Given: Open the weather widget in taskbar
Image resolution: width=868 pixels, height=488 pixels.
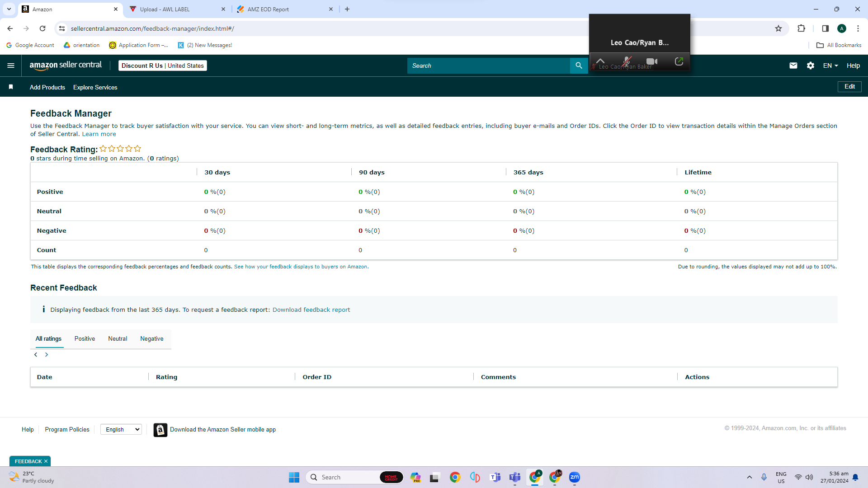Looking at the screenshot, I should (32, 477).
